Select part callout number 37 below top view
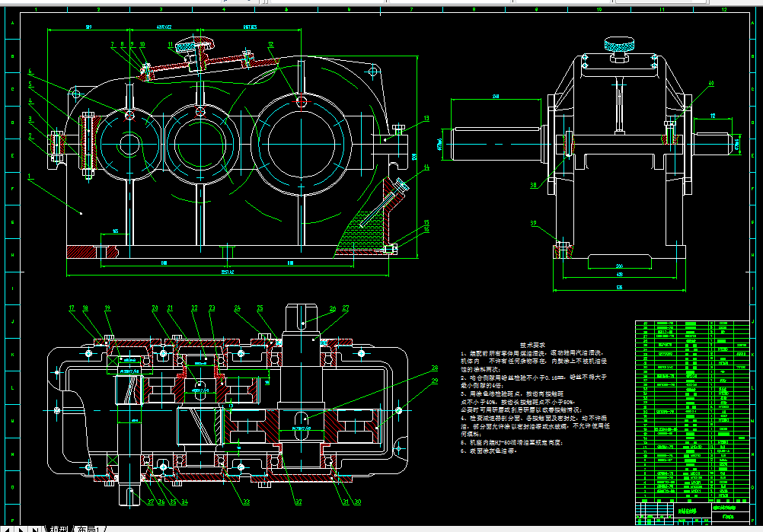This screenshot has height=532, width=763. point(151,502)
